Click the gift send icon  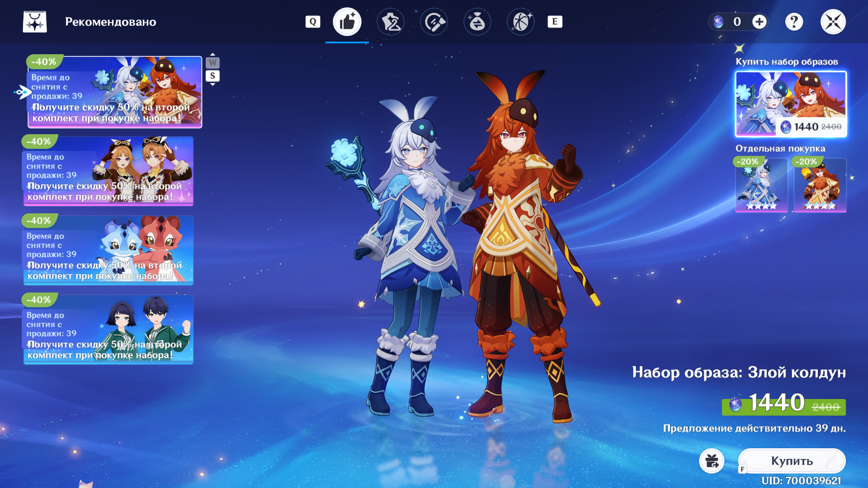click(x=712, y=461)
